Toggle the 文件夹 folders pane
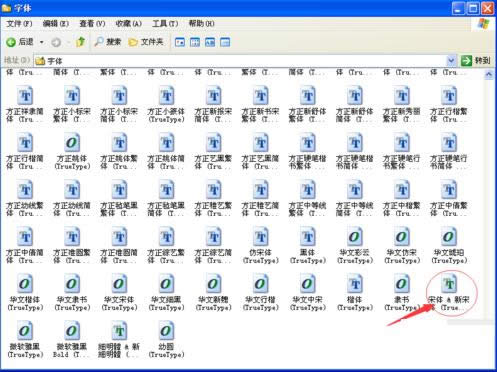 [x=146, y=42]
